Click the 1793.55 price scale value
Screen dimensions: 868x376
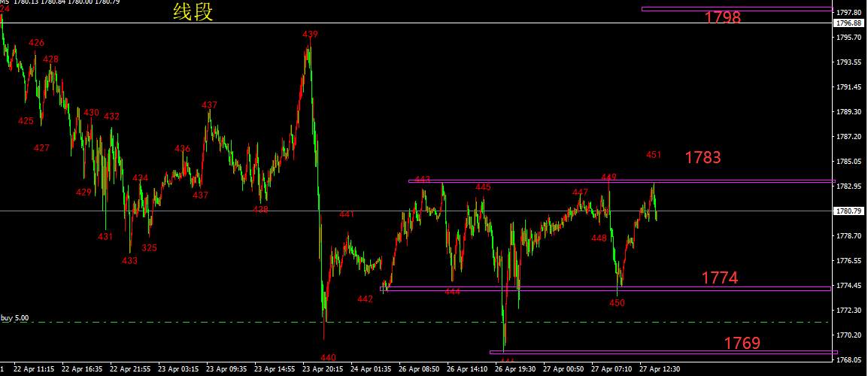click(x=850, y=62)
